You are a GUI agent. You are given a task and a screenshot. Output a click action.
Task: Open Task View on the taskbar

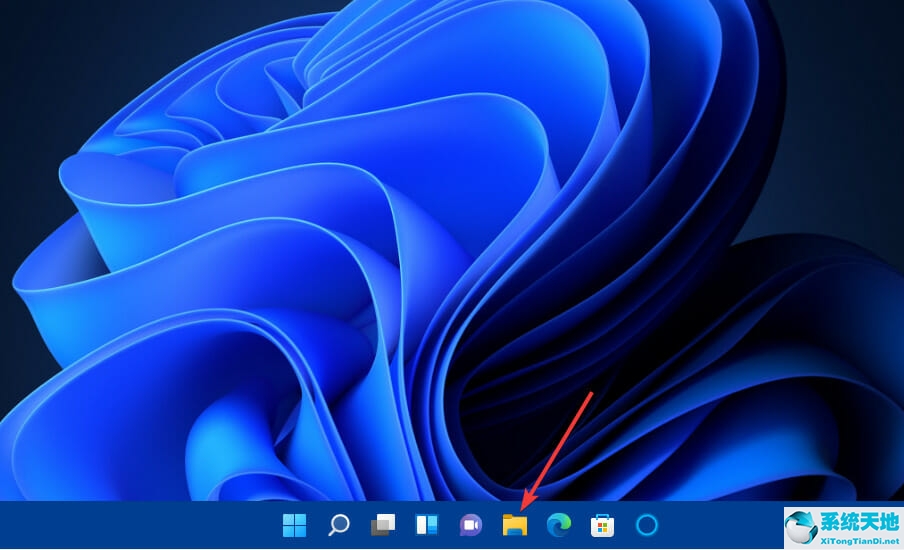[383, 525]
